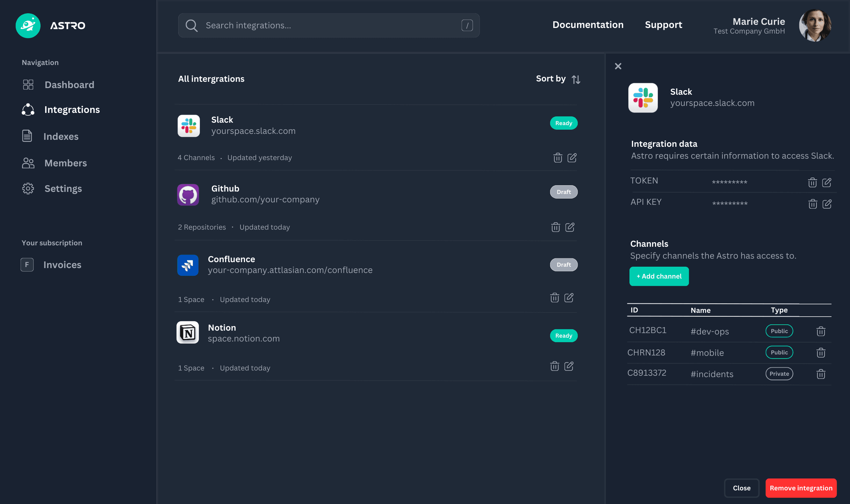
Task: Click the Add channel button
Action: [659, 276]
